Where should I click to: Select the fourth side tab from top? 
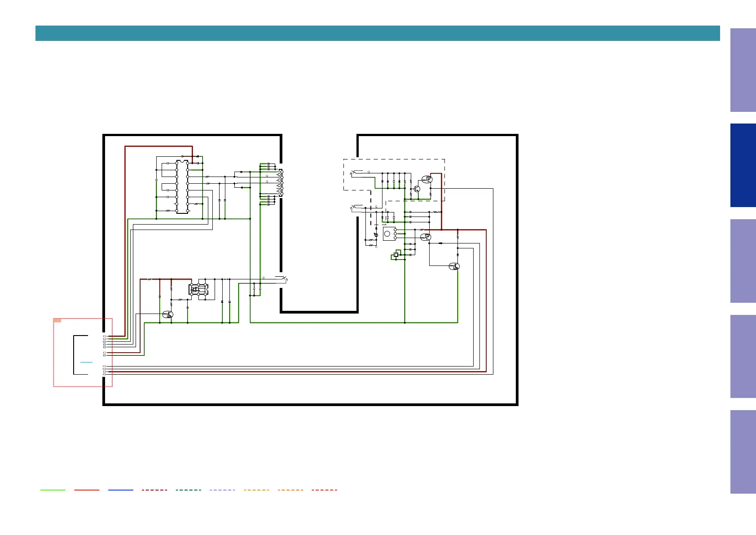point(743,356)
